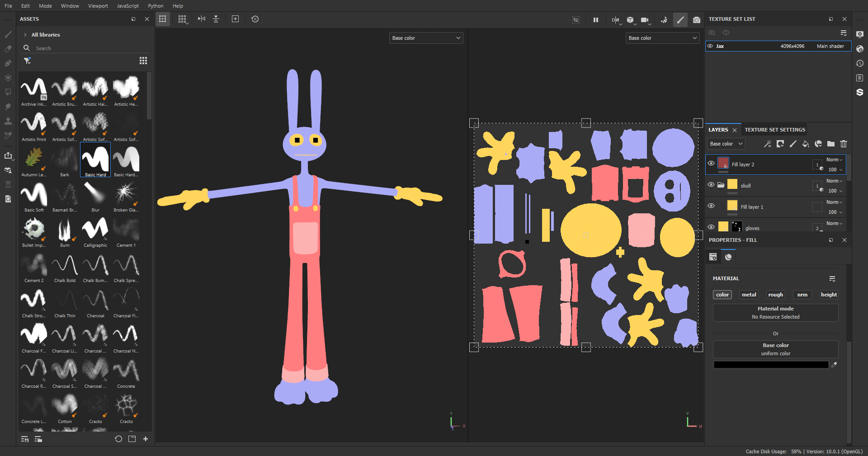Open the camera video icon in viewport toolbar
Image resolution: width=868 pixels, height=456 pixels.
coord(645,19)
